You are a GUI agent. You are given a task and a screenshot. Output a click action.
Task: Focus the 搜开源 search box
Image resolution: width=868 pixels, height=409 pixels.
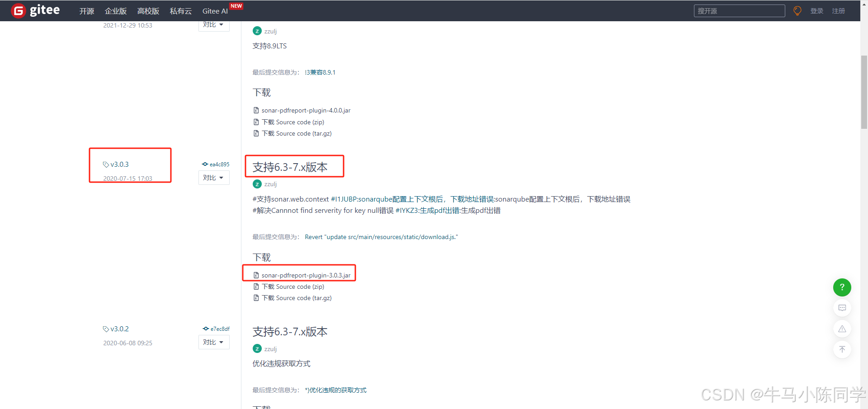coord(739,11)
